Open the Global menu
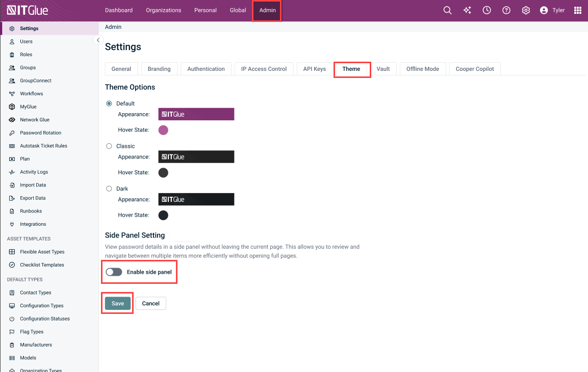 pos(238,10)
